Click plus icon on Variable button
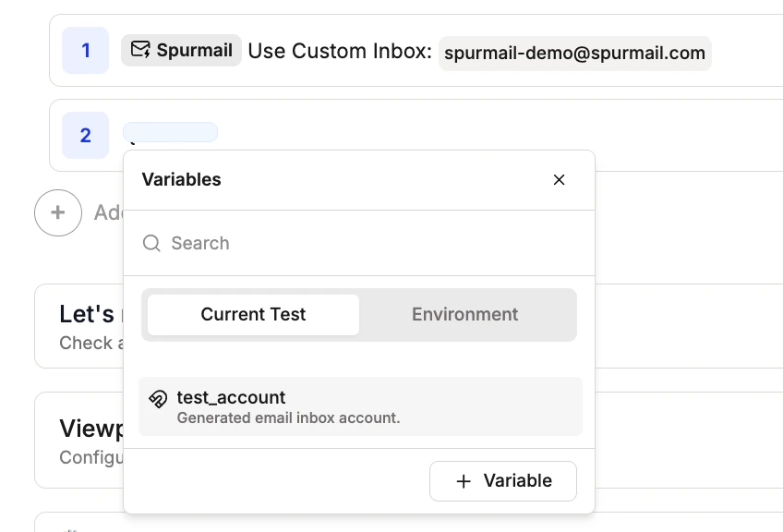 464,481
